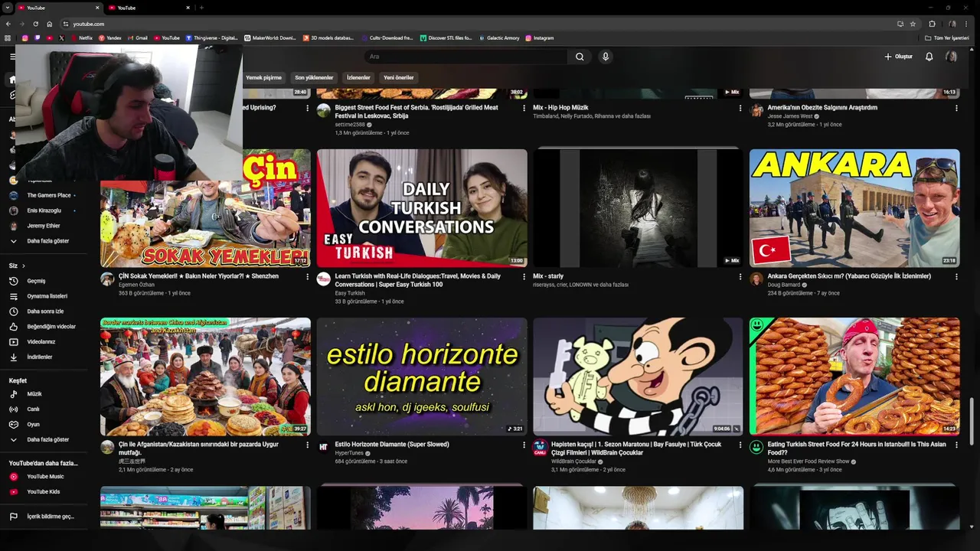Go back using the browser back arrow

click(8, 24)
